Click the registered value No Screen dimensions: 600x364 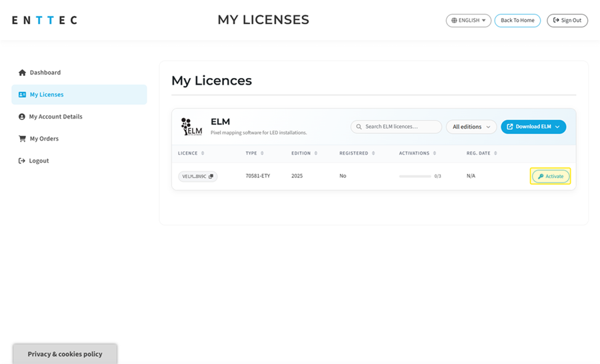pos(343,176)
